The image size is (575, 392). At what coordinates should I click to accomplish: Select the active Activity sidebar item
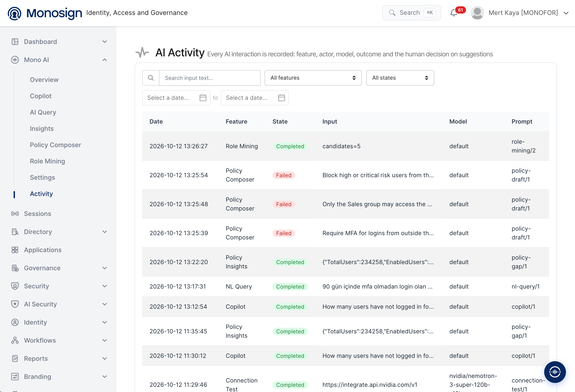coord(41,194)
